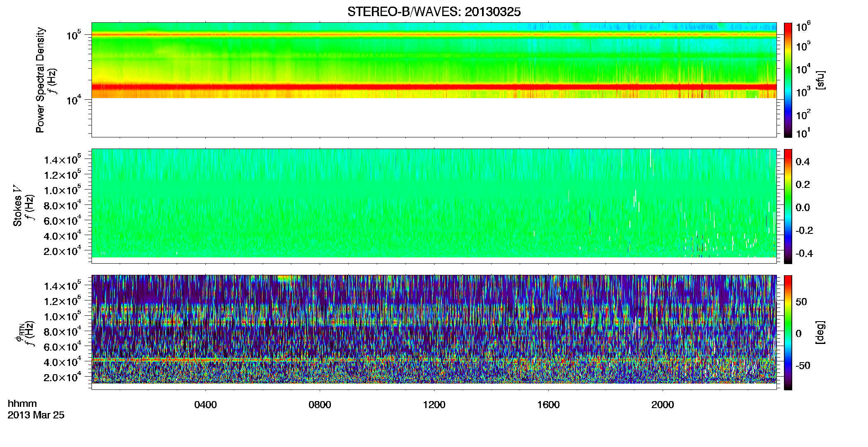Click the 1.4×10^5 tick in Stokes panel
This screenshot has height=447, width=868.
coord(63,159)
